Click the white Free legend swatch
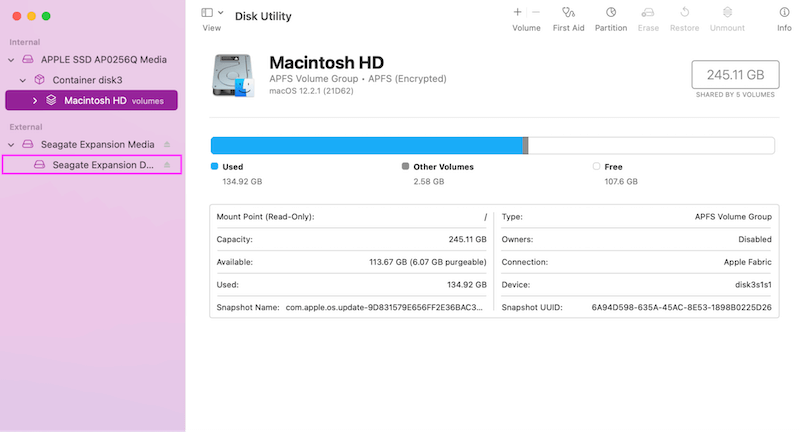800x432 pixels. (x=596, y=166)
